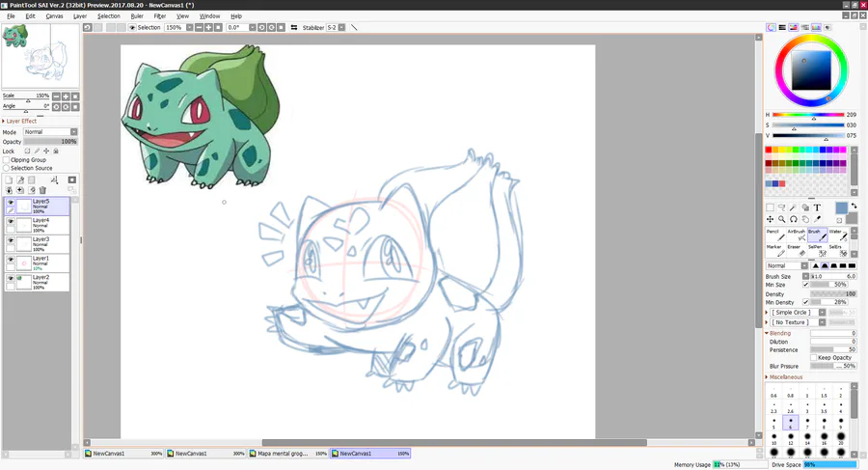This screenshot has height=470, width=868.
Task: Choose the Marker tool
Action: (775, 251)
